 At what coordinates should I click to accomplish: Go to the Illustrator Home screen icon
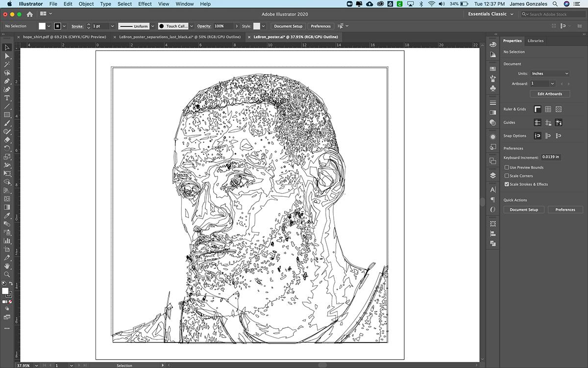30,14
